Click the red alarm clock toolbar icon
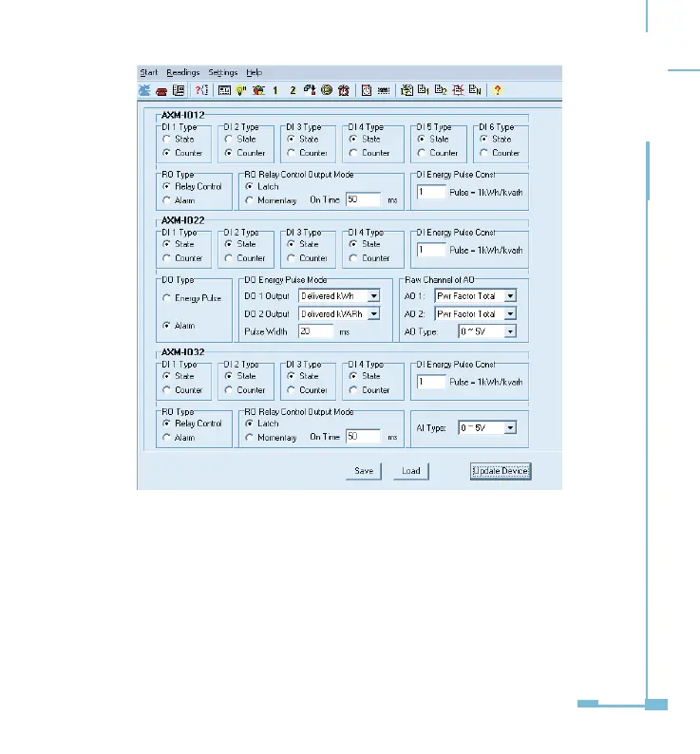This screenshot has width=700, height=754. point(344,90)
